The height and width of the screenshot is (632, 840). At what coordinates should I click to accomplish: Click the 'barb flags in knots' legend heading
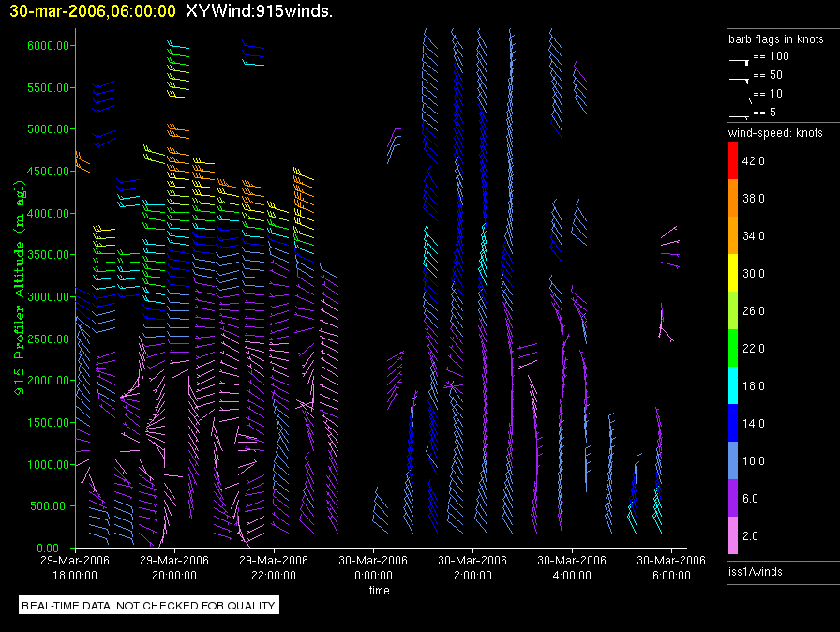coord(775,39)
